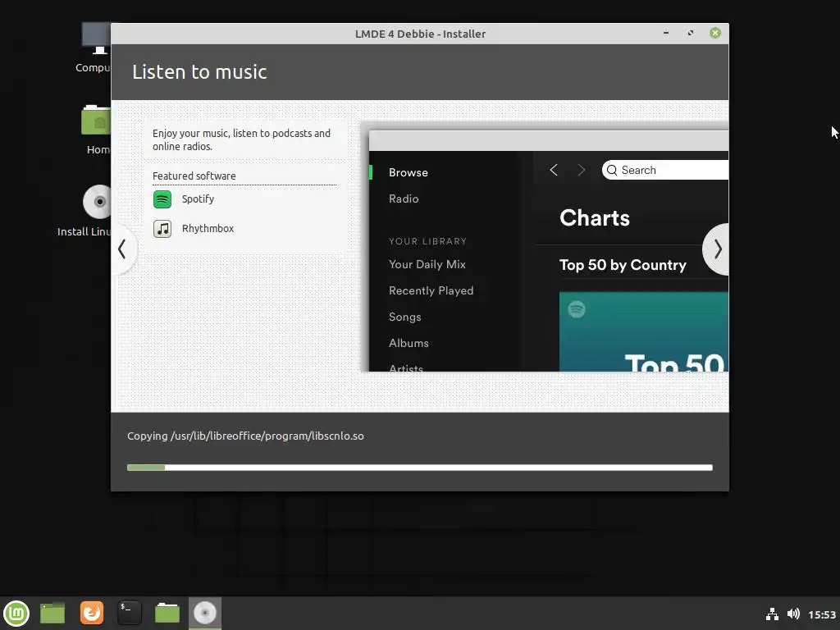Click the LMDE 4 Debbie - Installer title
The image size is (840, 630).
(x=420, y=34)
